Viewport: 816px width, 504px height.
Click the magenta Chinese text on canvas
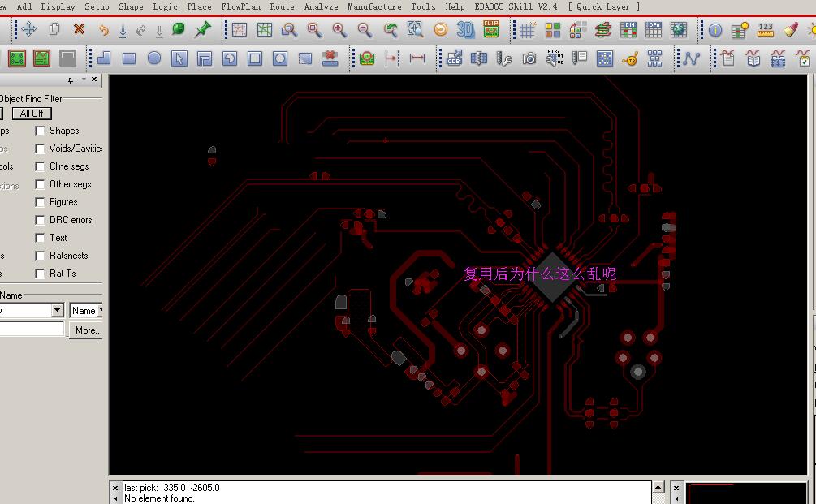tap(540, 274)
